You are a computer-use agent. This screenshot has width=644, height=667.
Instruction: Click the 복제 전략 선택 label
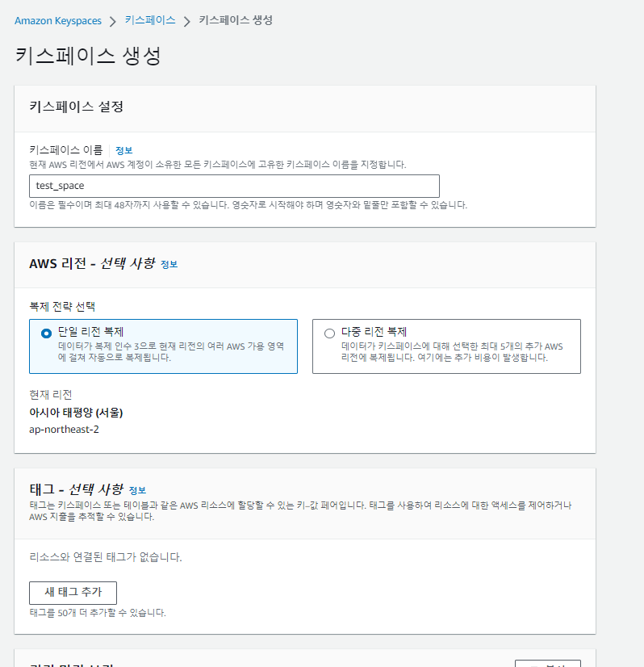tap(62, 306)
